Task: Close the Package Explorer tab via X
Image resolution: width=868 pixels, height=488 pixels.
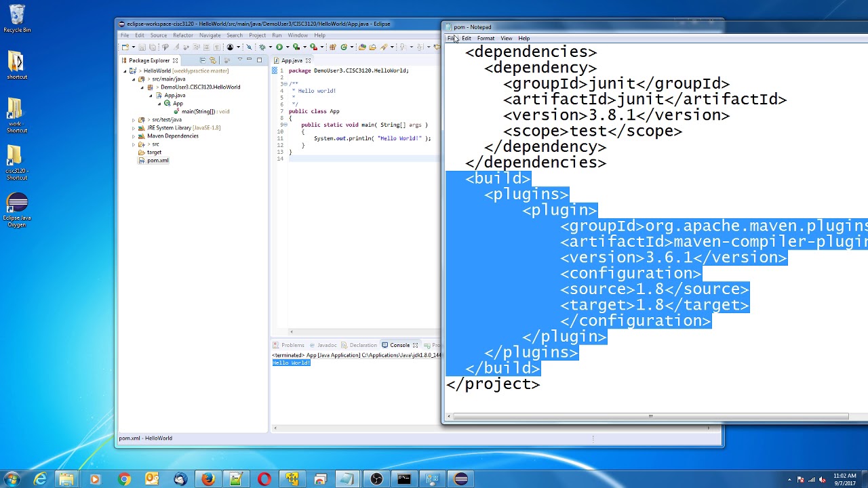Action: coord(175,60)
